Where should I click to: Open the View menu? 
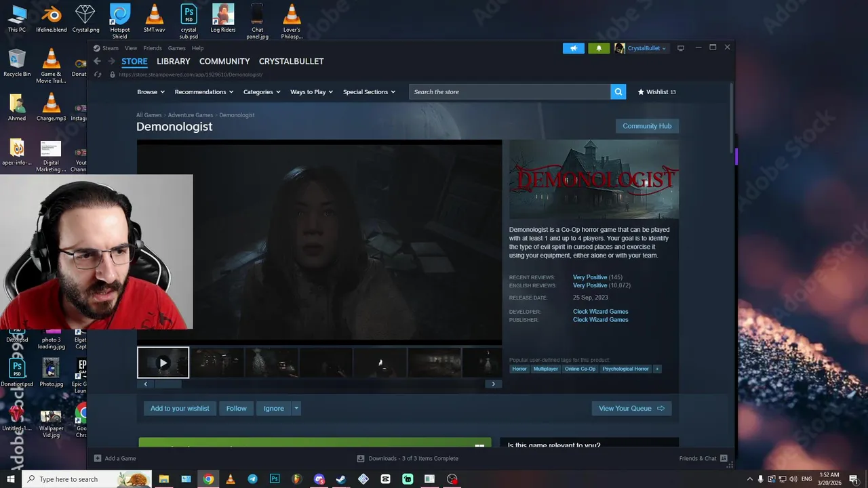coord(131,48)
